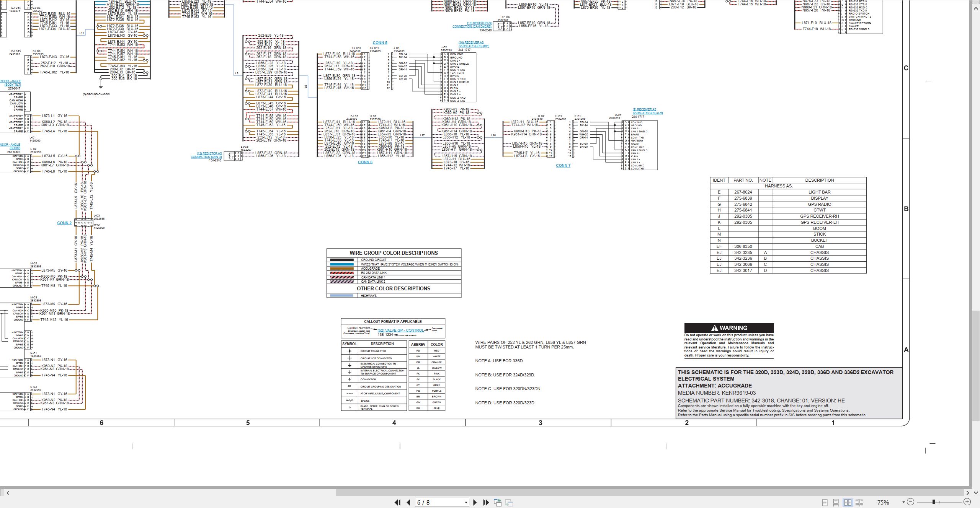Click part number 267-8024 for LIGHT BAR
Screen dimensions: 980x508
pyautogui.click(x=743, y=192)
